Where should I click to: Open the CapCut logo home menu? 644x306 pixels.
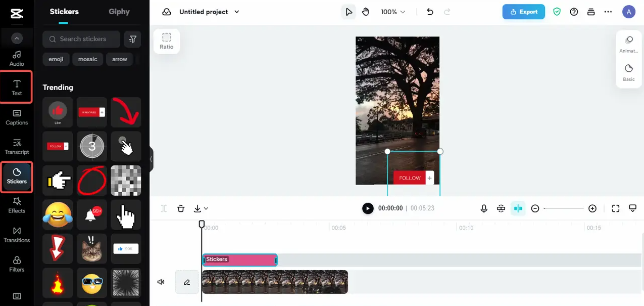pyautogui.click(x=17, y=13)
